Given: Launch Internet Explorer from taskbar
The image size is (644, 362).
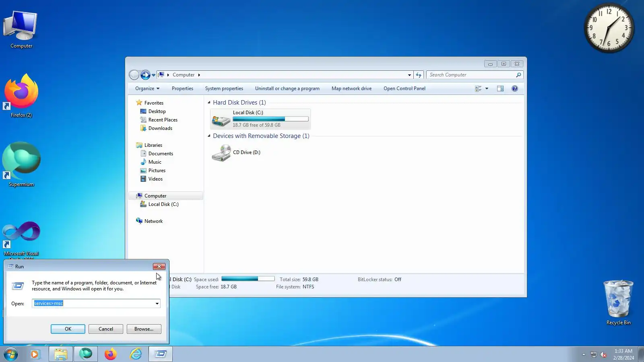Looking at the screenshot, I should click(x=136, y=354).
